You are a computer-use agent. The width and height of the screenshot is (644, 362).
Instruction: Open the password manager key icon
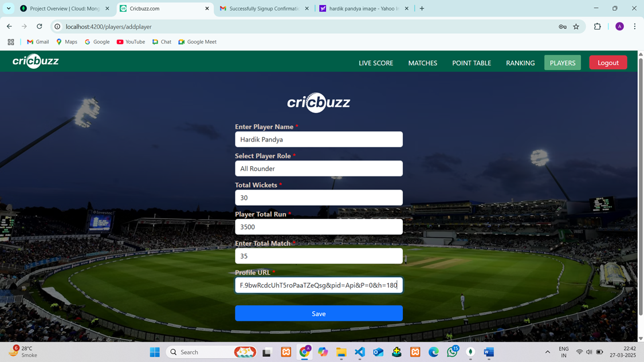tap(562, 26)
